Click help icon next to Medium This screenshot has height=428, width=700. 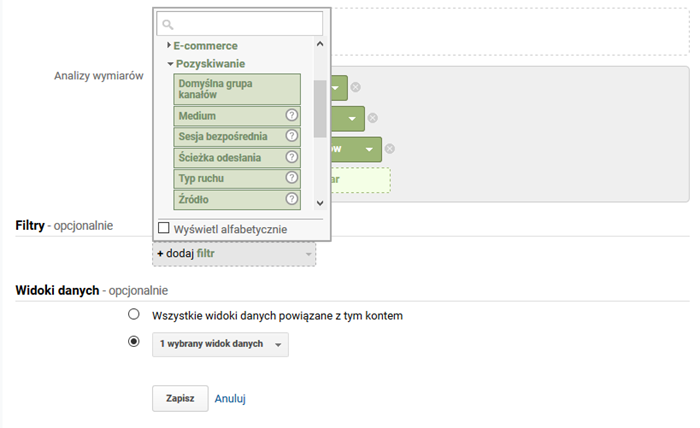click(x=292, y=116)
